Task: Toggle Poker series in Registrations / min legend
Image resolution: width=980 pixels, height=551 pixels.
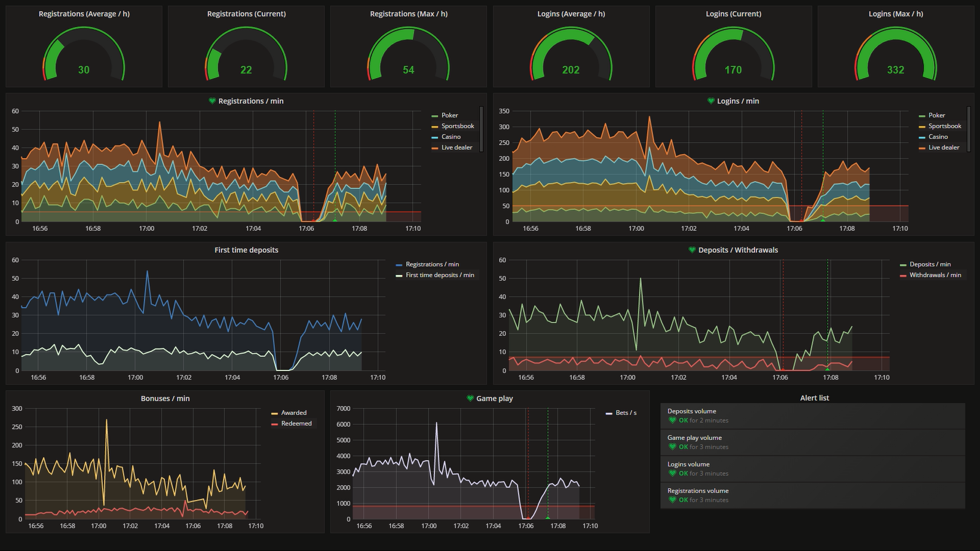Action: click(449, 115)
